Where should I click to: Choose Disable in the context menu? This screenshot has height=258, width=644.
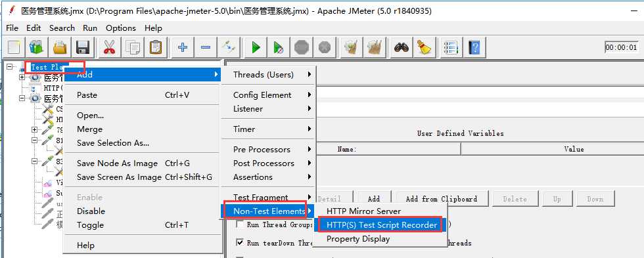click(x=143, y=211)
